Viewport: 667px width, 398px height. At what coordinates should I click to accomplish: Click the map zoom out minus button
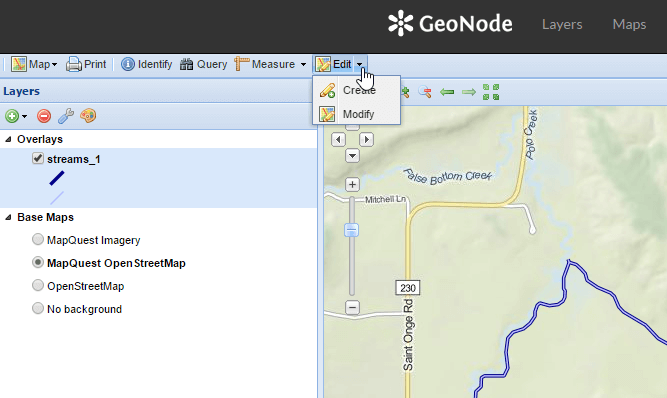click(x=352, y=307)
